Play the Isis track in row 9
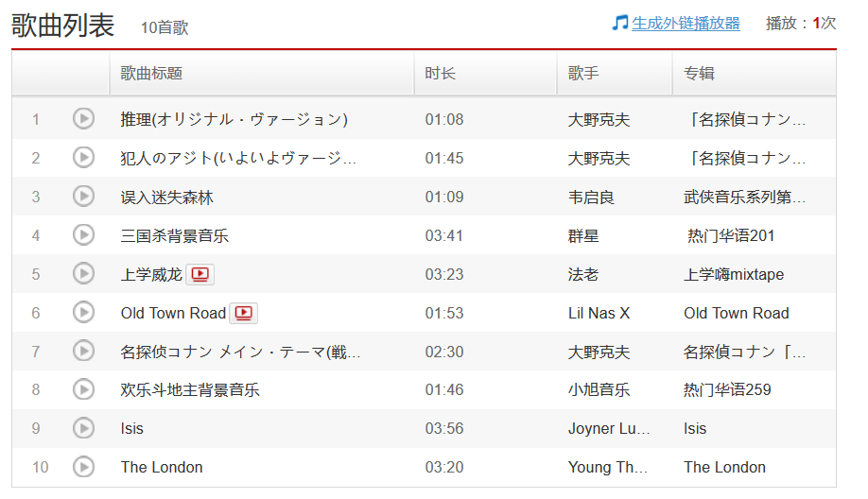 (x=84, y=428)
